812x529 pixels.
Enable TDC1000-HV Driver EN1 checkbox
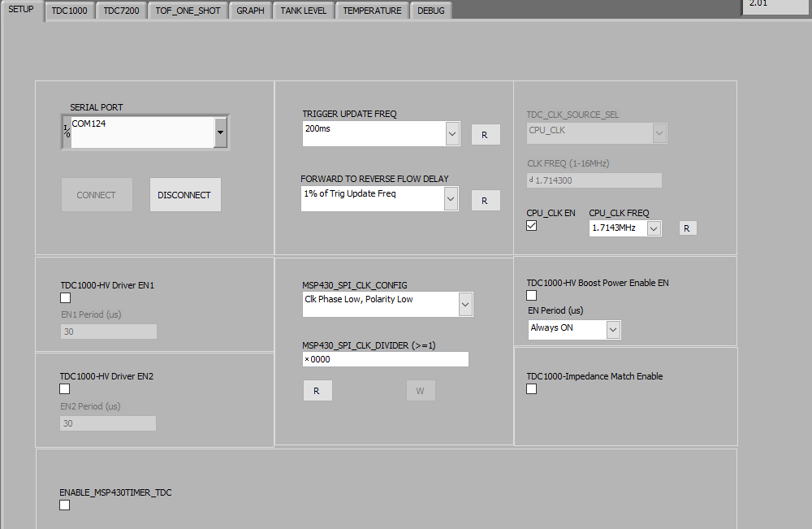pyautogui.click(x=65, y=298)
